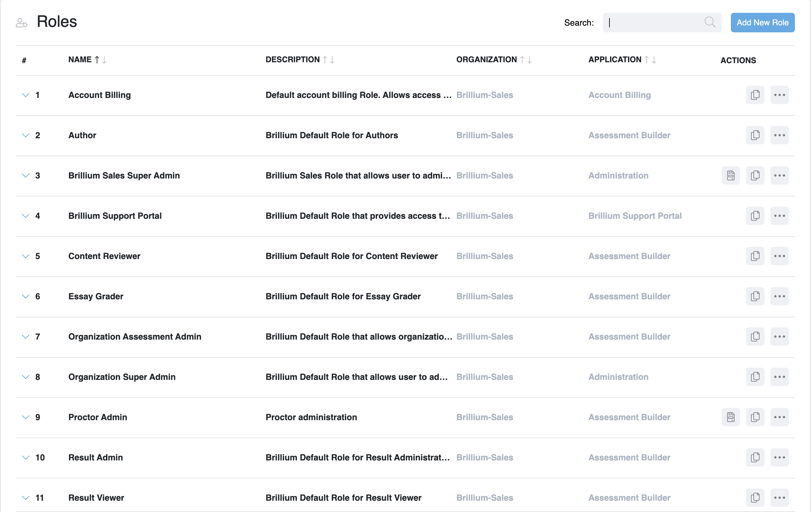
Task: Expand the Account Billing row chevron
Action: point(26,95)
